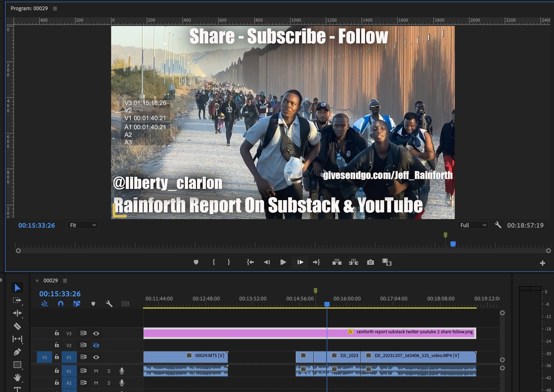This screenshot has height=392, width=554.
Task: Enable voice-over record on A2
Action: pos(122,382)
